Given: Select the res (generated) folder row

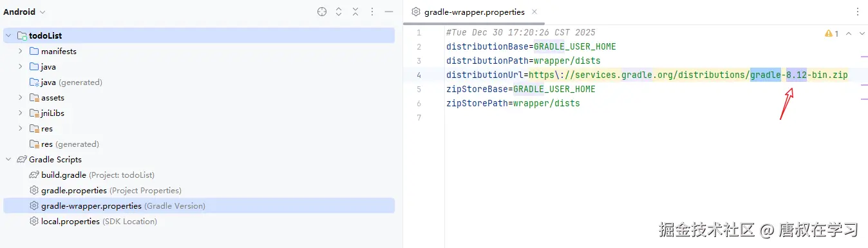Looking at the screenshot, I should (199, 144).
